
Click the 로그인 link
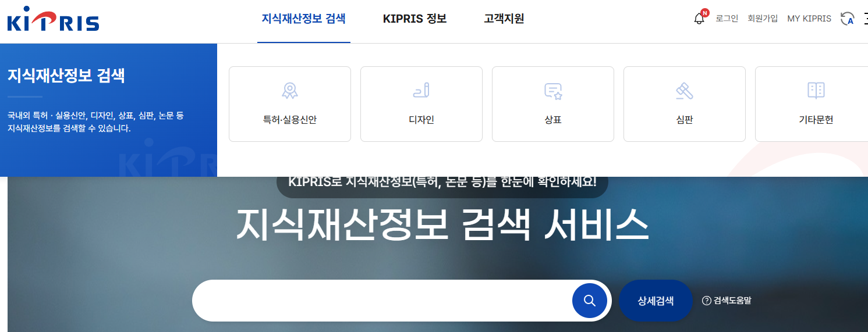point(727,19)
